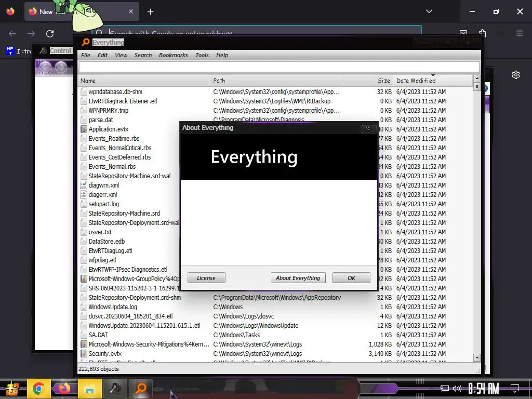Open the Help menu in Everything

[x=222, y=55]
